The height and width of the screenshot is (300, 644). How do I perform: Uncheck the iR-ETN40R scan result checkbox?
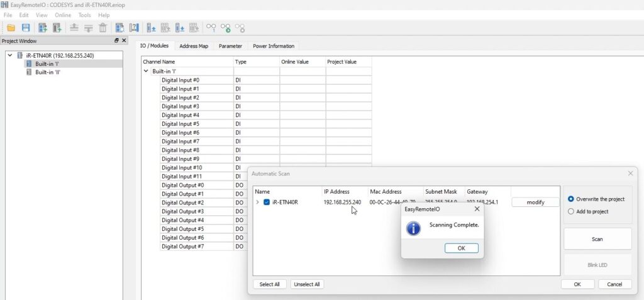(267, 202)
